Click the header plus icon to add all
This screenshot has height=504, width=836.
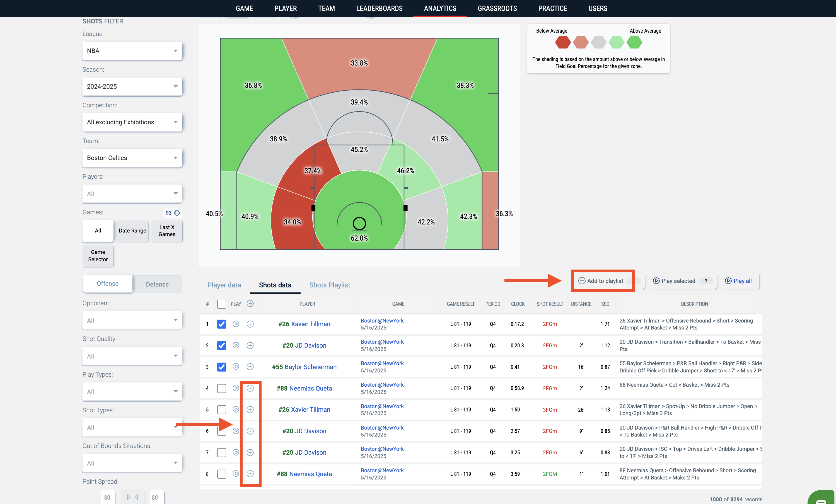point(250,304)
